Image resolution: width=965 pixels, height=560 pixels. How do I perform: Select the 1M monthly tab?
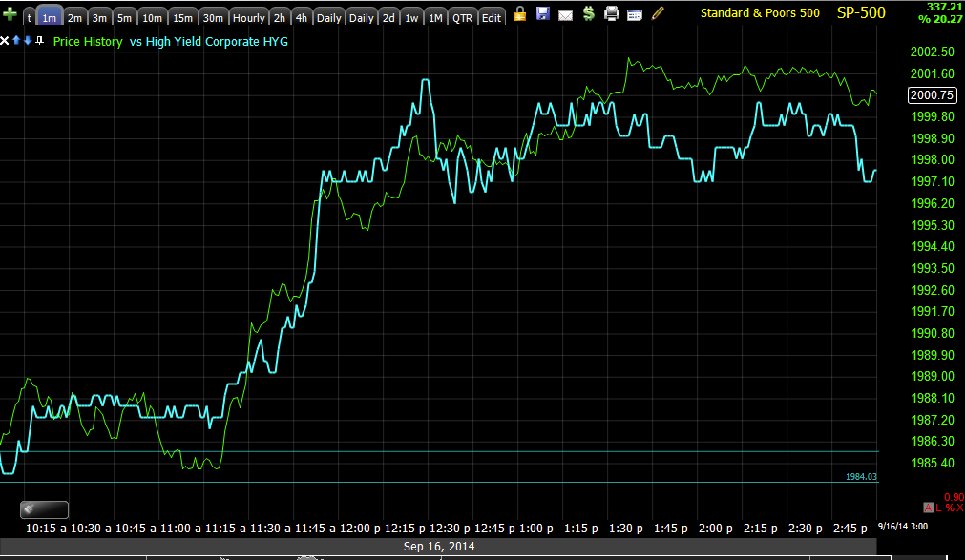point(435,18)
